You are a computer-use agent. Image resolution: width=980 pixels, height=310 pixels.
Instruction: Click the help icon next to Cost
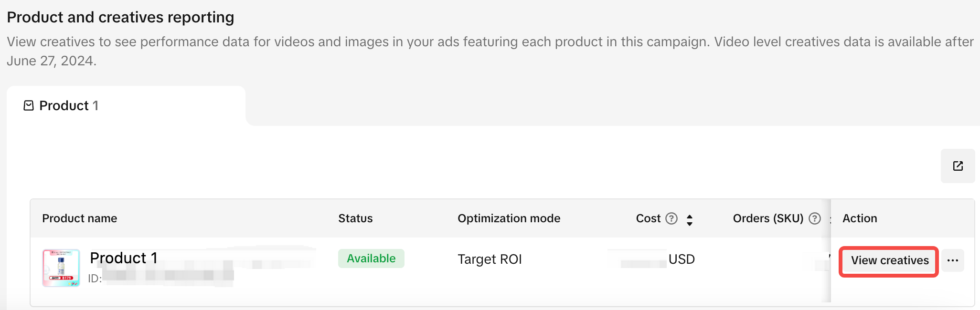point(671,218)
